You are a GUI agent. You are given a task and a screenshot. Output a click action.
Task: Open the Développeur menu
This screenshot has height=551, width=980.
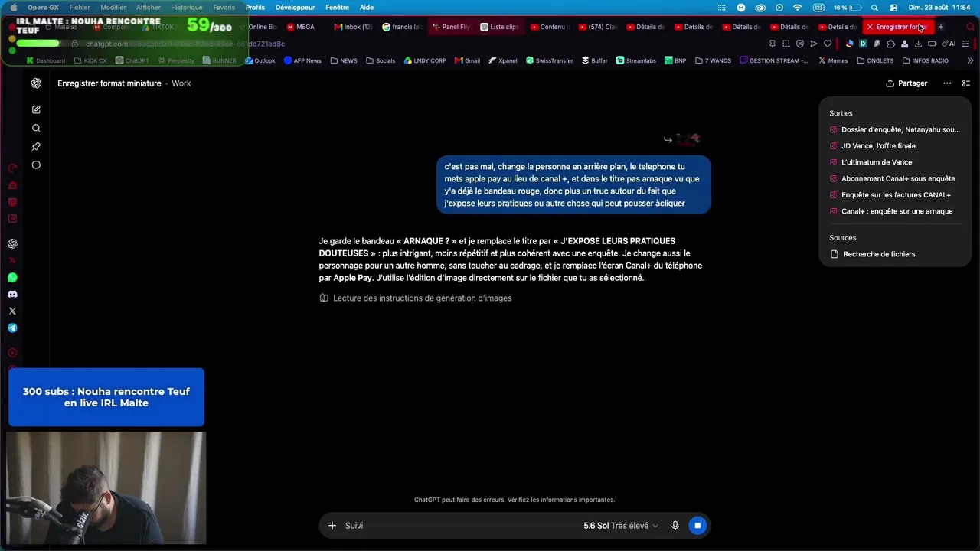[295, 8]
